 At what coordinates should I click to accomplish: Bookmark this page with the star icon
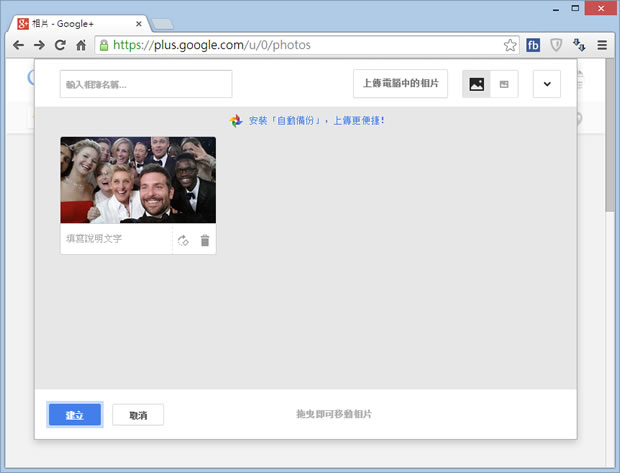[510, 45]
